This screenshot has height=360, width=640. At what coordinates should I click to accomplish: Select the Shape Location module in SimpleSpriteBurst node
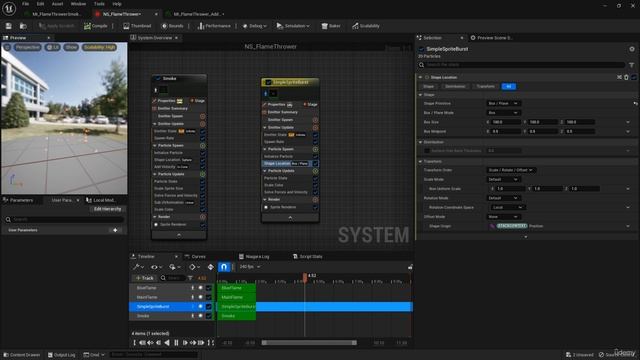[x=290, y=163]
